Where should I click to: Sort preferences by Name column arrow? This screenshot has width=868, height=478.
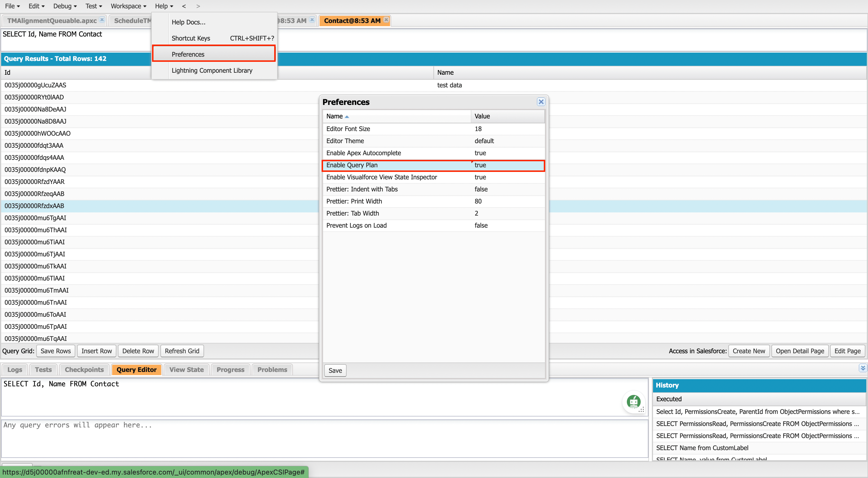click(347, 116)
